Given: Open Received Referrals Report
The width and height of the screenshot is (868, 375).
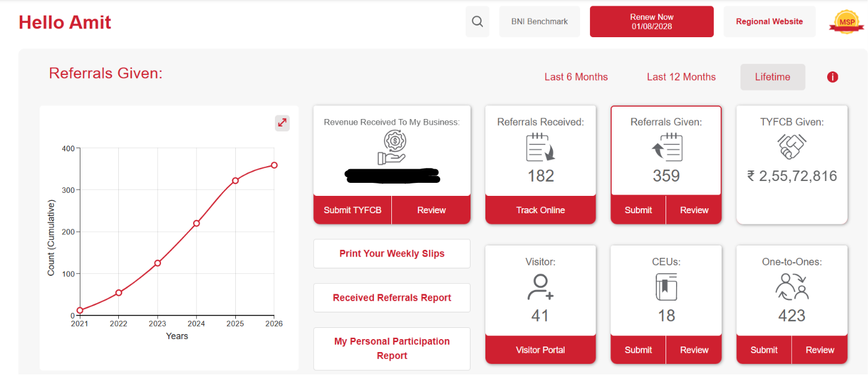Looking at the screenshot, I should click(x=392, y=298).
